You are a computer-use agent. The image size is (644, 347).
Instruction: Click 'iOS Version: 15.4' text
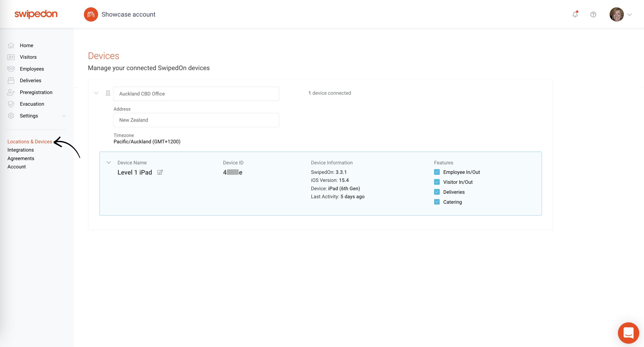coord(330,180)
